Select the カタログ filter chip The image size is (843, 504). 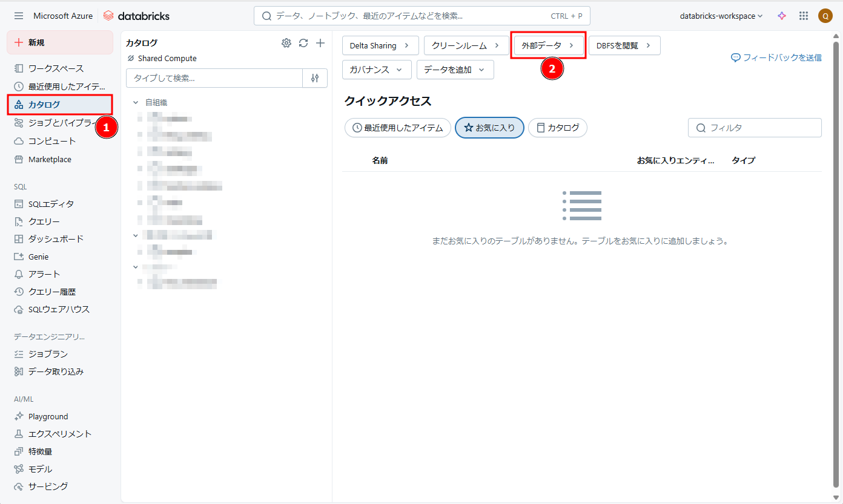click(x=558, y=128)
